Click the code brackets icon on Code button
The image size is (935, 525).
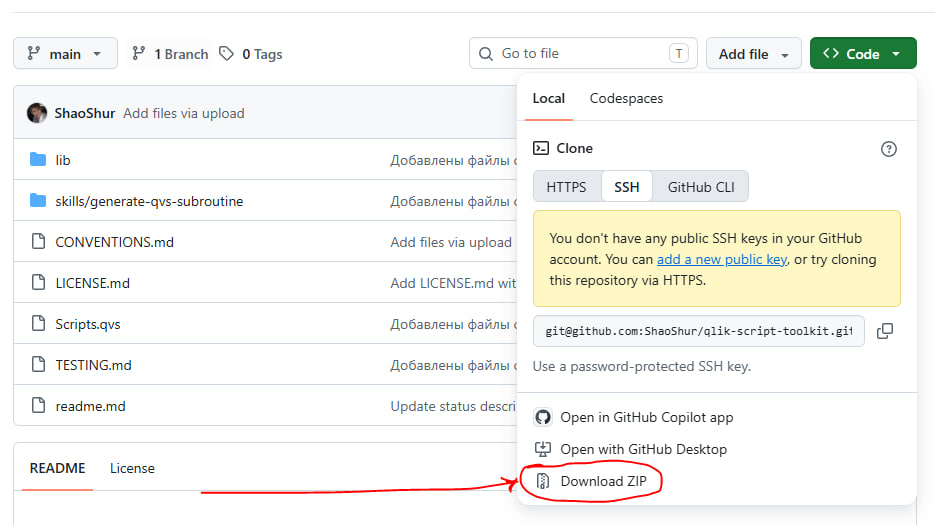tap(831, 53)
